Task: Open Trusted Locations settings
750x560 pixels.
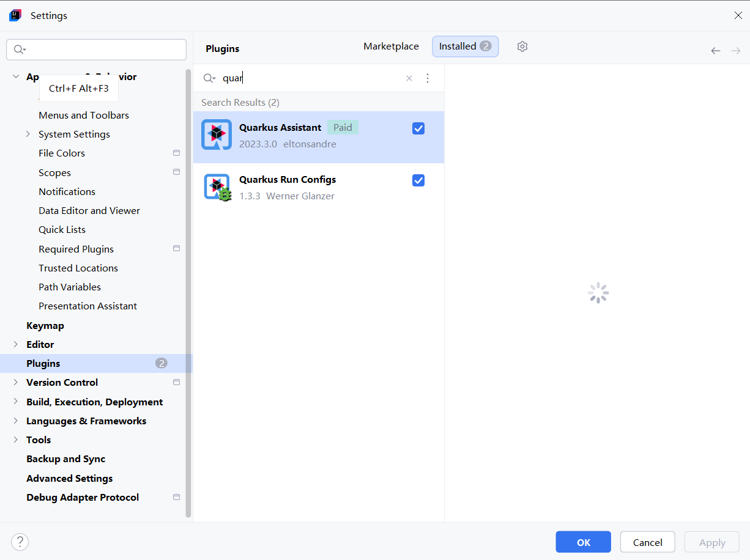Action: pos(78,268)
